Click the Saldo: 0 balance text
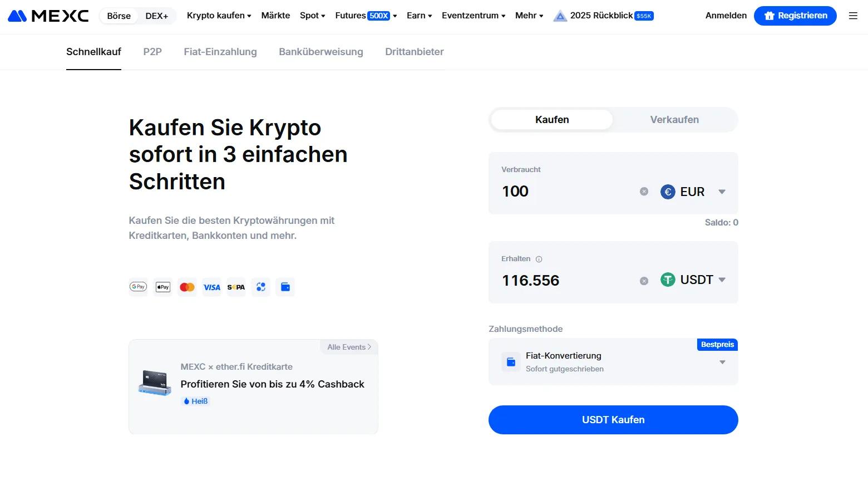This screenshot has width=868, height=480. pyautogui.click(x=721, y=222)
